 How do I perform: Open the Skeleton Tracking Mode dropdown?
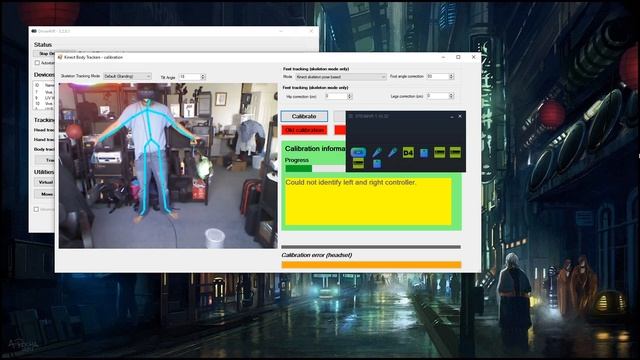[127, 76]
